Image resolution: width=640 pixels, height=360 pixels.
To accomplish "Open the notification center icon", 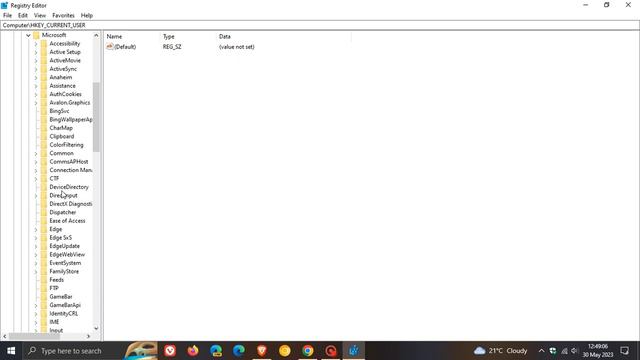I will [624, 351].
